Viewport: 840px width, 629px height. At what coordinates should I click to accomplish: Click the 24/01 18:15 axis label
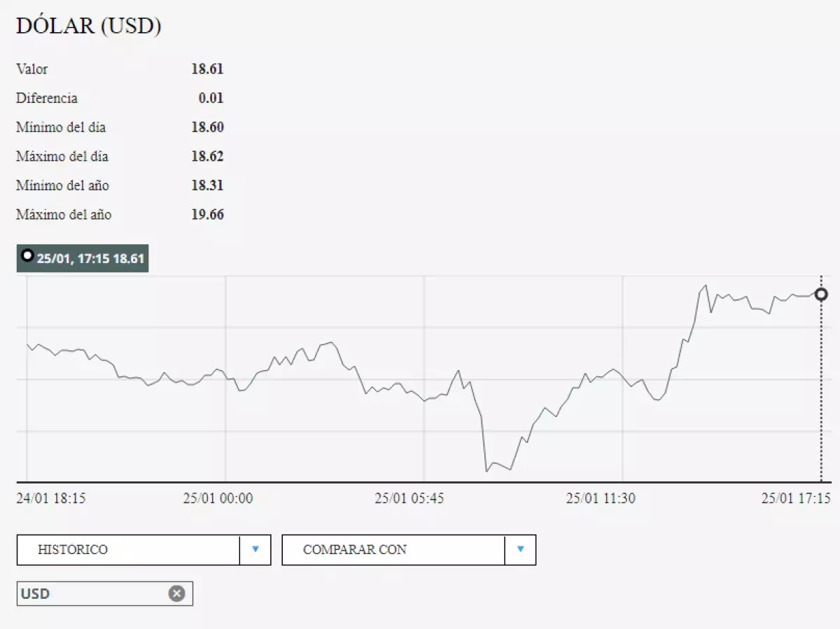click(51, 498)
